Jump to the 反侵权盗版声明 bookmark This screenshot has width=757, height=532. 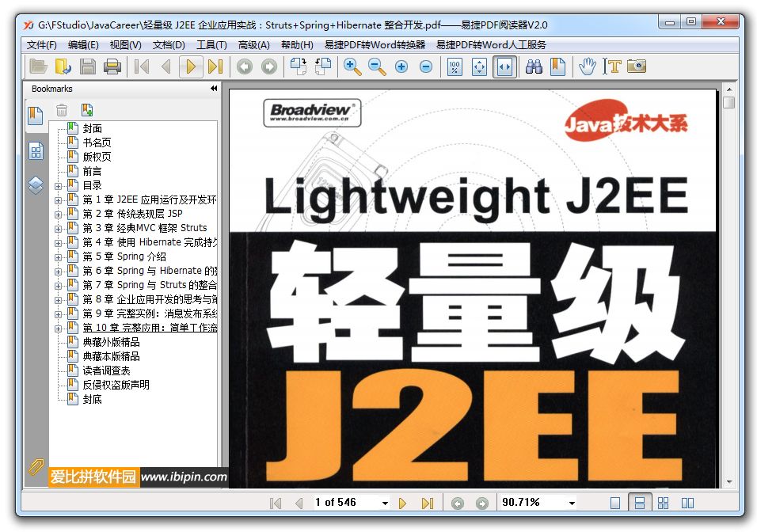(116, 385)
